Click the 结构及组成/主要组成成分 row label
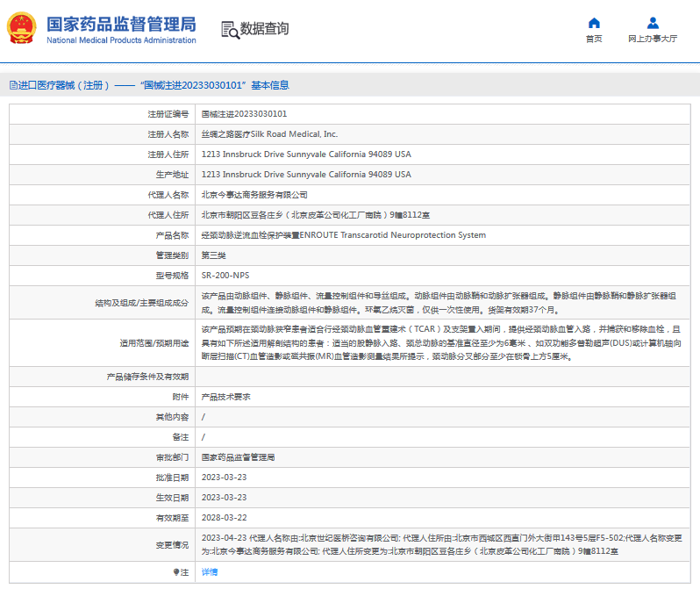The width and height of the screenshot is (700, 589). [142, 303]
